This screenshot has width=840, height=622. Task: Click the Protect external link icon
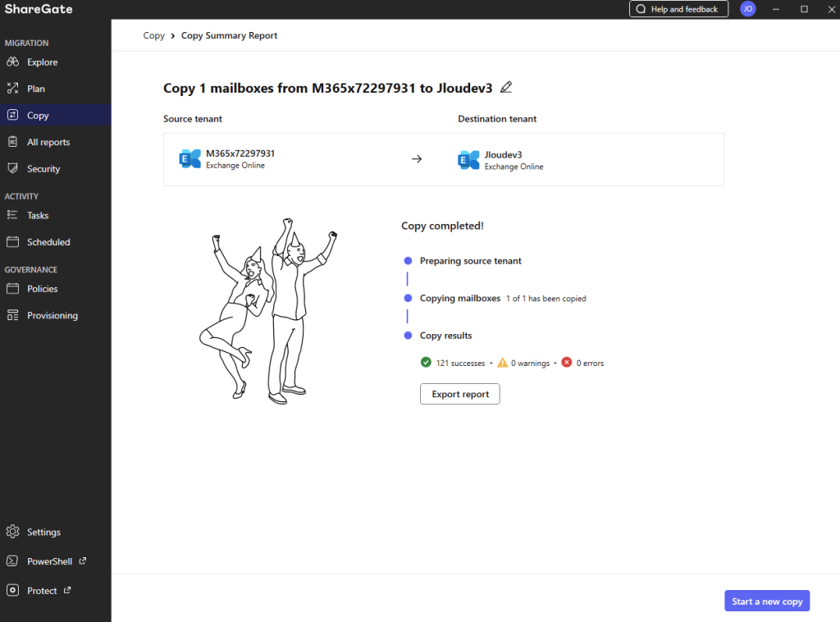tap(67, 590)
